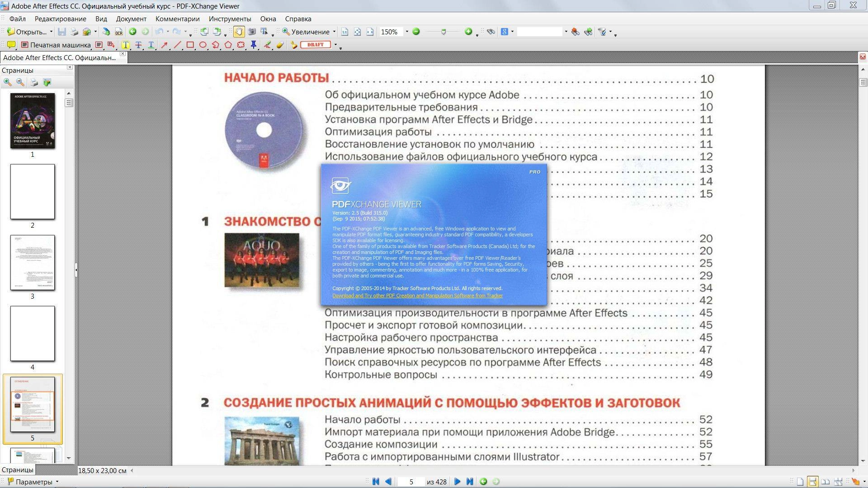Image resolution: width=868 pixels, height=488 pixels.
Task: Click the Fit Page zoom icon
Action: point(357,32)
